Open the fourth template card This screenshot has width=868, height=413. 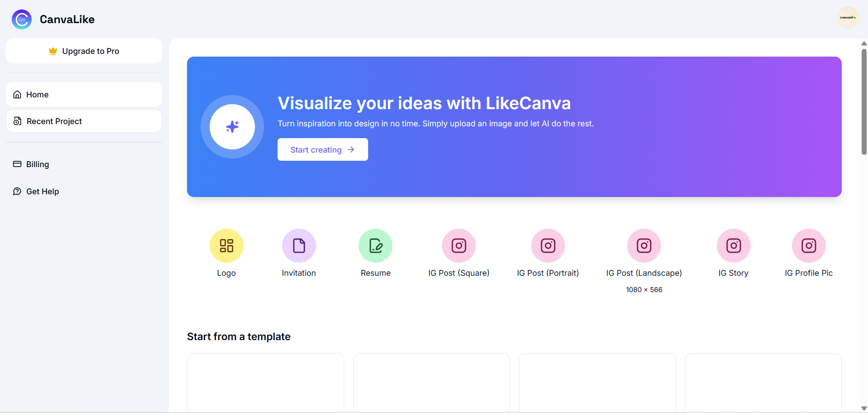pos(763,383)
